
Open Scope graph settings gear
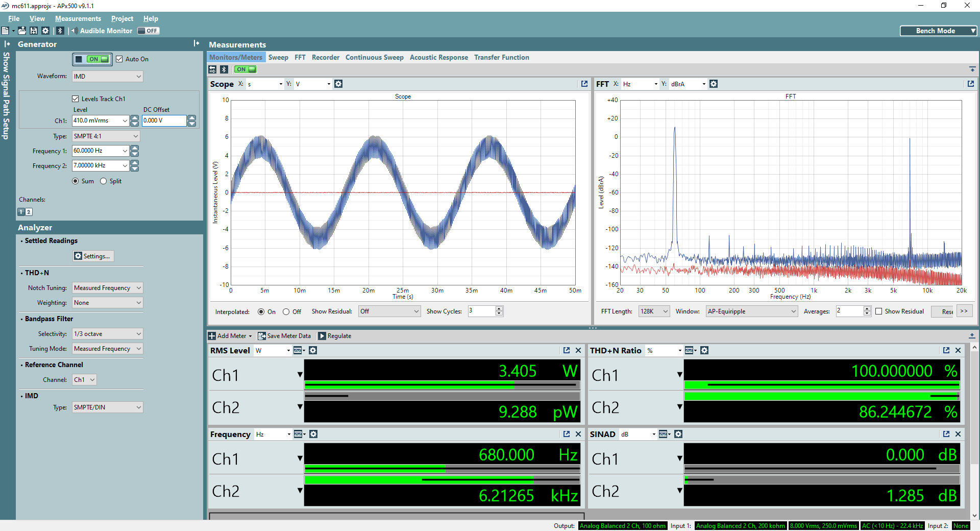coord(338,84)
